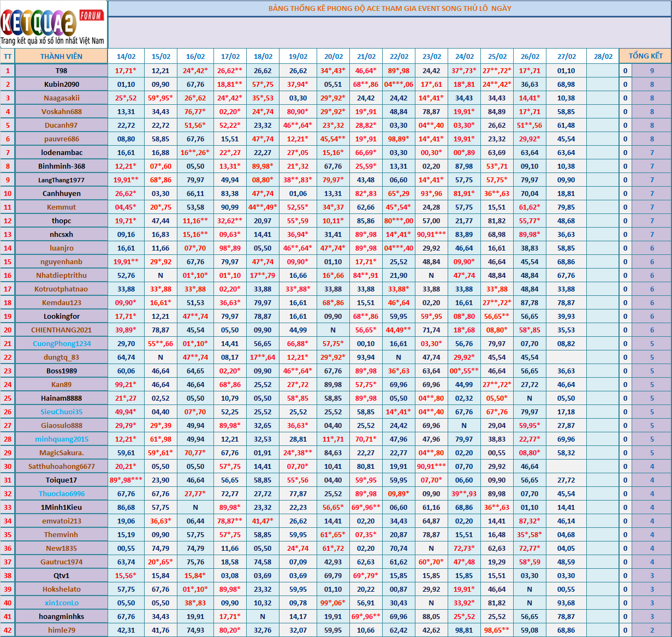Select himle79's total score cell
The width and height of the screenshot is (672, 637).
pos(652,630)
